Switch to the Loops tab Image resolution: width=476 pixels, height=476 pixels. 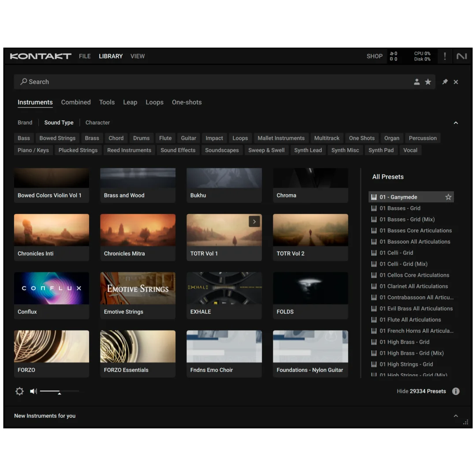point(154,102)
